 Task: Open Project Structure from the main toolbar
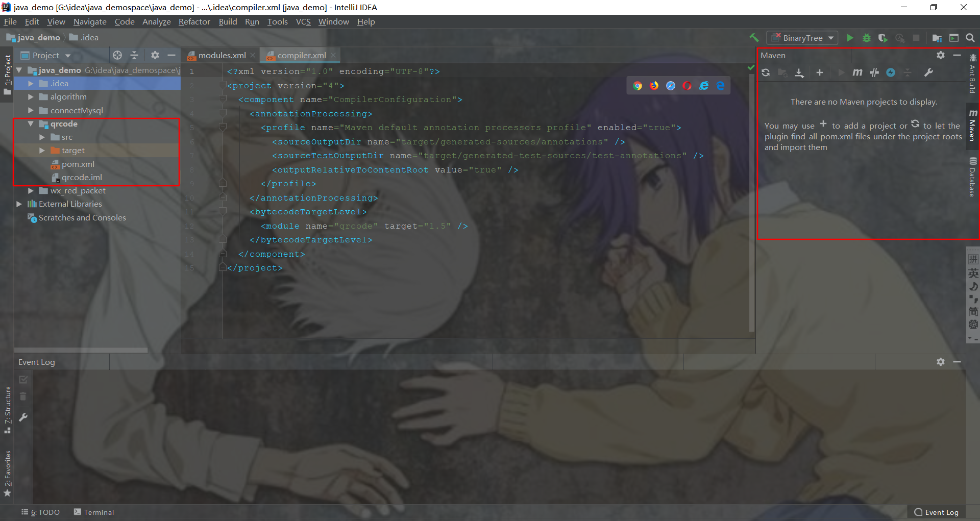(x=937, y=38)
